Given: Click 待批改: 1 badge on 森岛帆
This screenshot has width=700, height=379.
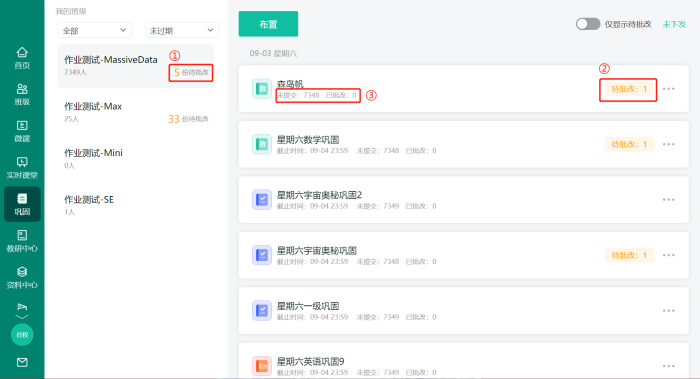Looking at the screenshot, I should 629,89.
